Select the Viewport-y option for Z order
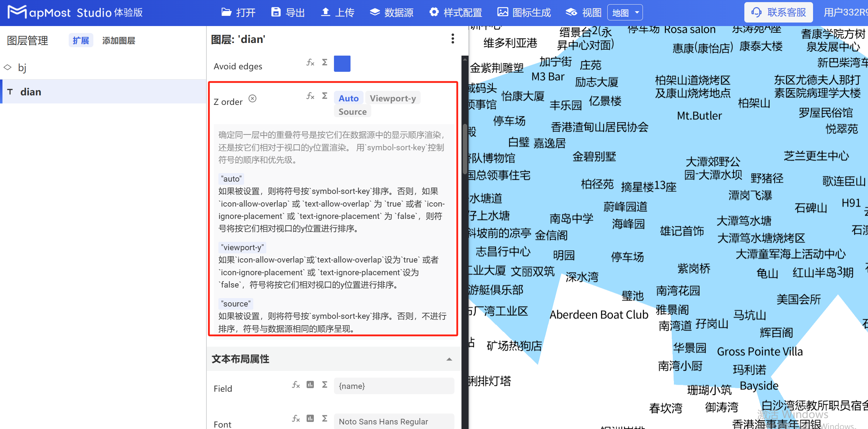This screenshot has height=429, width=868. (x=393, y=98)
